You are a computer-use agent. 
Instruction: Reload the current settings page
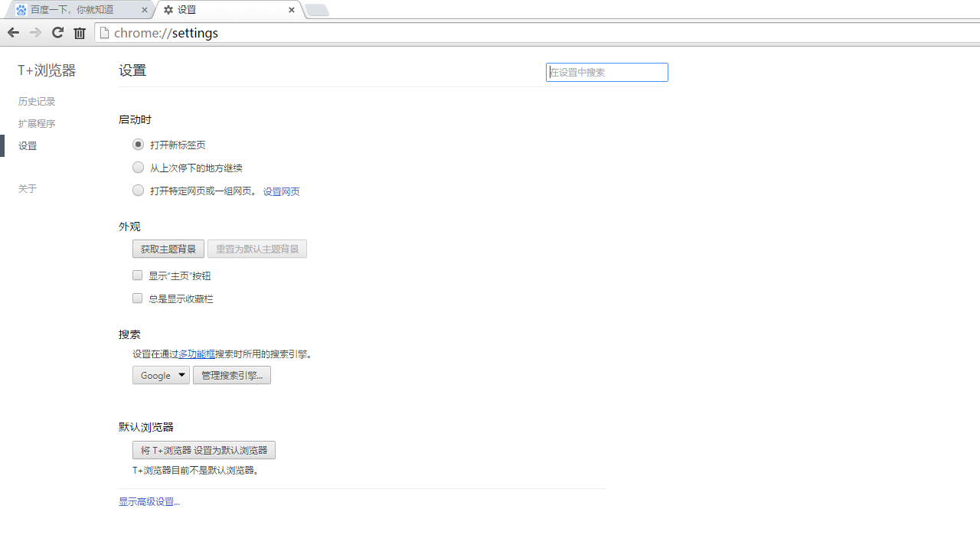coord(57,32)
